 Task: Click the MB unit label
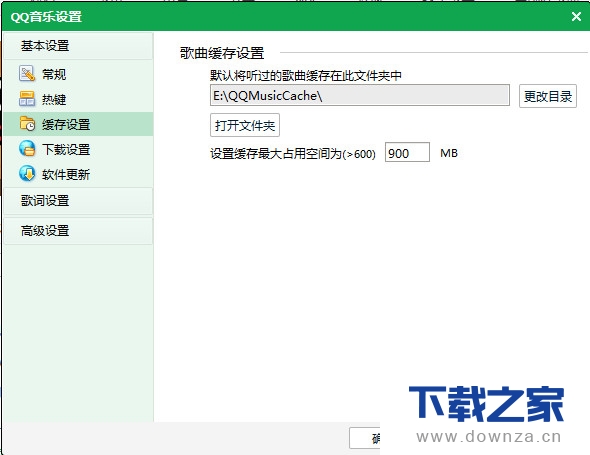[x=449, y=153]
